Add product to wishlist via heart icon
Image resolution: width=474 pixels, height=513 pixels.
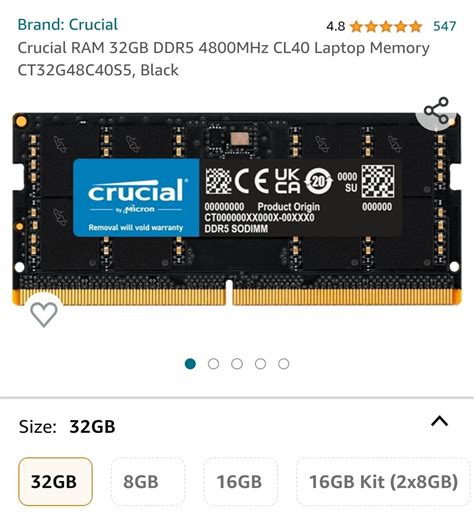44,314
